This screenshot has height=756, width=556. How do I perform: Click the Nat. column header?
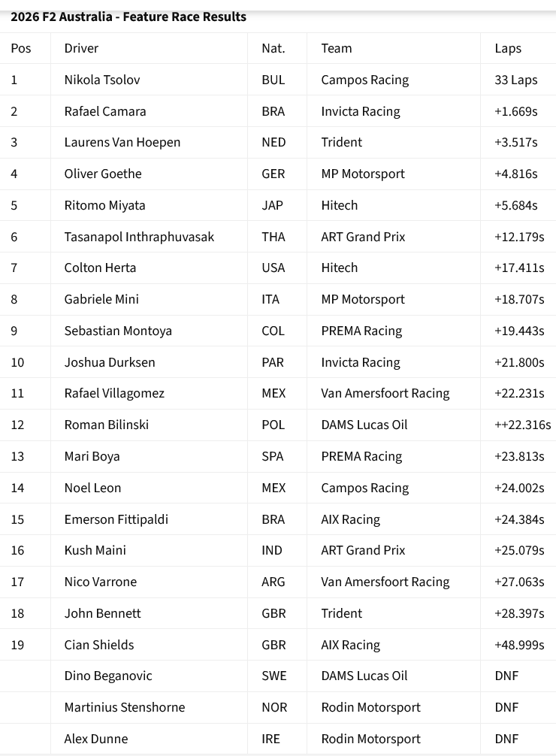coord(273,48)
